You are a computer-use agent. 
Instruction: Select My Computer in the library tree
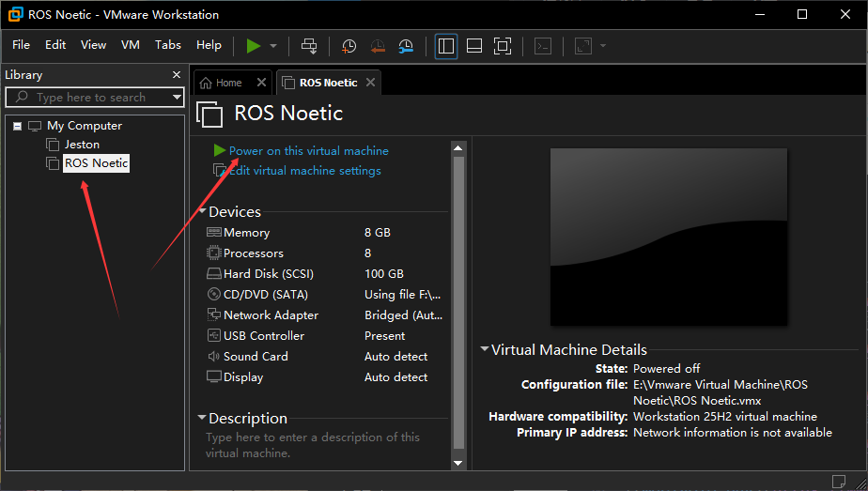pos(85,126)
